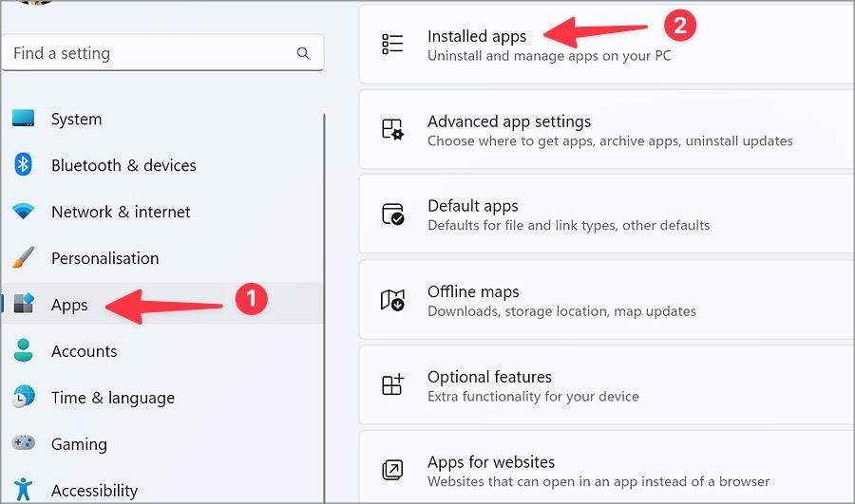Image resolution: width=855 pixels, height=504 pixels.
Task: Click the Wi-Fi Network icon
Action: 24,211
